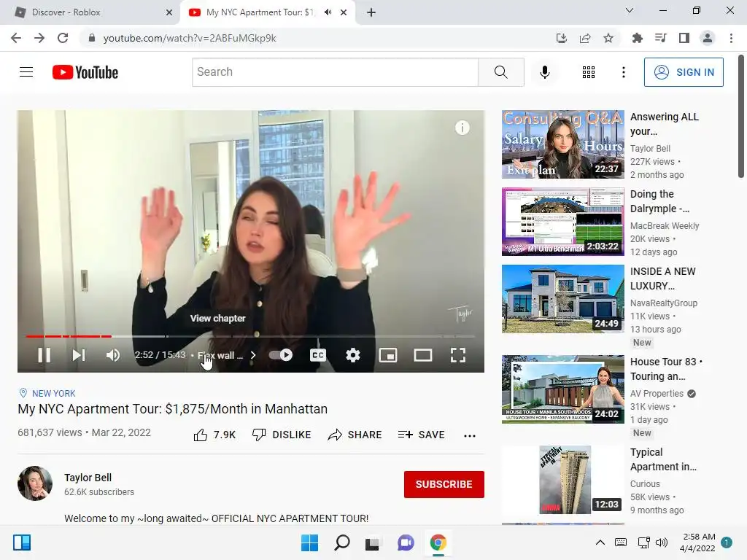Screen dimensions: 747x560
Task: Open the Taylor Bell channel name link
Action: pos(88,478)
